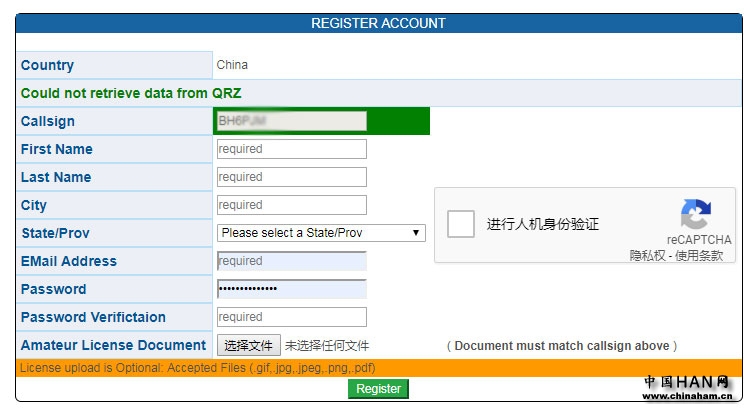
Task: Click the 中国HAM网 logo
Action: coord(686,383)
